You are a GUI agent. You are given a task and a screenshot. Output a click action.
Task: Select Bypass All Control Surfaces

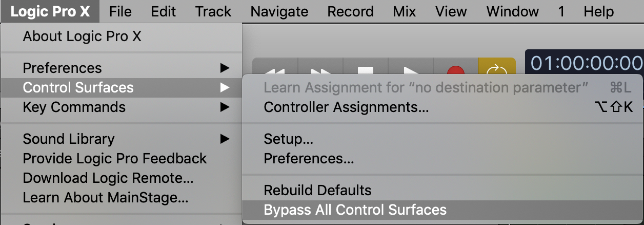(x=355, y=210)
